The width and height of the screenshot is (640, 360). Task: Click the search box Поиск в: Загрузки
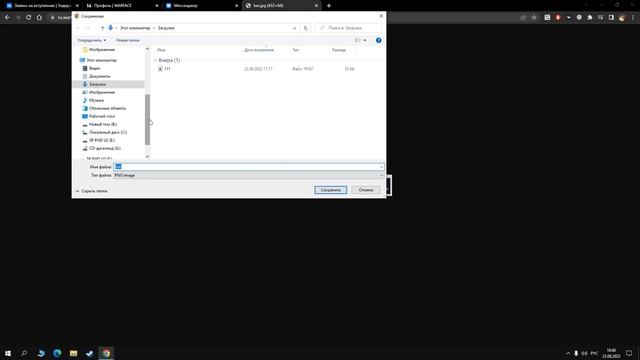pyautogui.click(x=349, y=28)
